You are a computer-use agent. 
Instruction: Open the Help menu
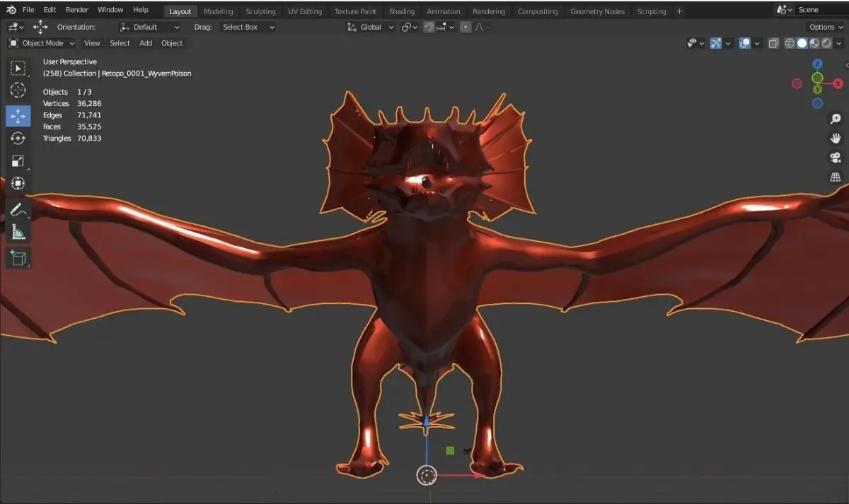click(141, 10)
